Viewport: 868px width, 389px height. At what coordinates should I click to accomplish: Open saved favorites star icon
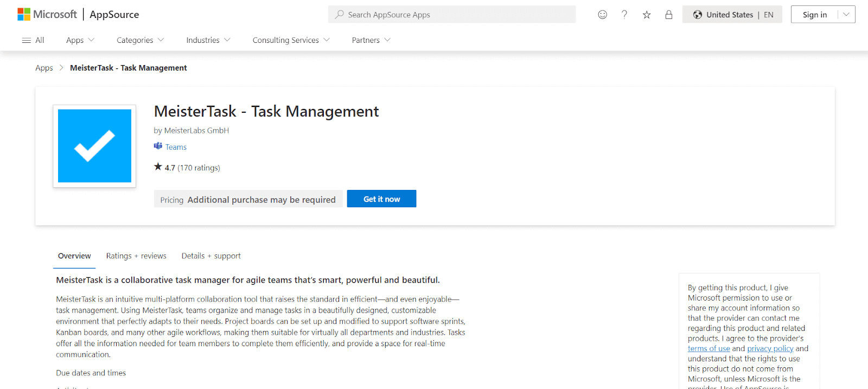click(x=647, y=15)
